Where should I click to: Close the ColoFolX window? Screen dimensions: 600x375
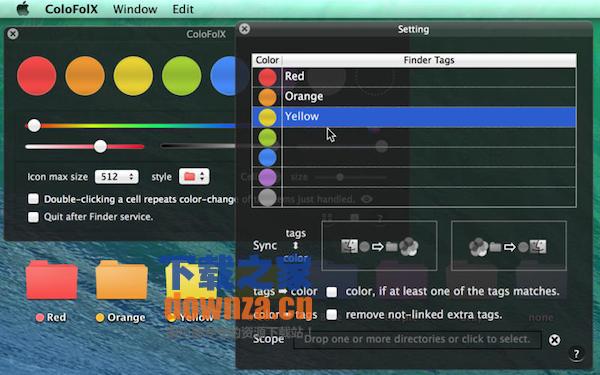pos(13,34)
